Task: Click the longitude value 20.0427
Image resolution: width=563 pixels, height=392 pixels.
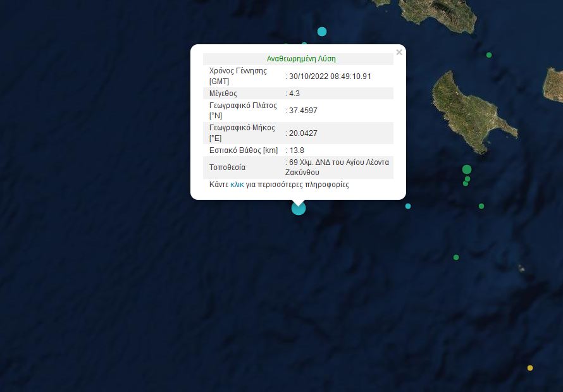Action: pos(303,133)
